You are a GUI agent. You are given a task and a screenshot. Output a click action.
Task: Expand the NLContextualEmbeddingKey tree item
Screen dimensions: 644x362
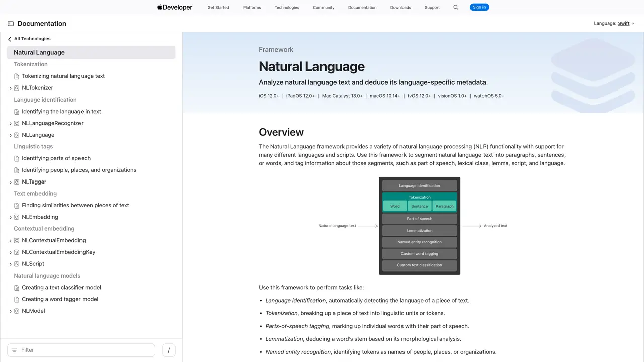(10, 252)
